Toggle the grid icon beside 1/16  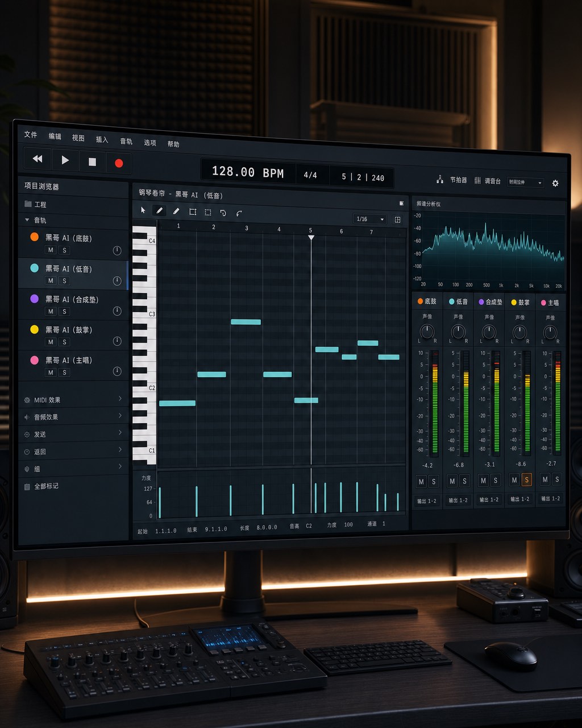(x=398, y=220)
